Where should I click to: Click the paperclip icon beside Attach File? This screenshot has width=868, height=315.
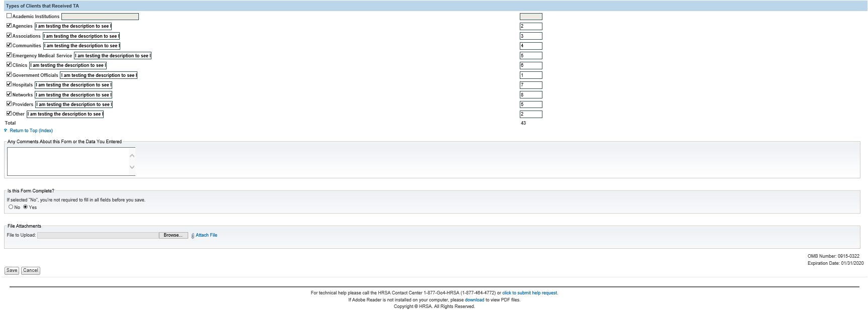coord(193,236)
